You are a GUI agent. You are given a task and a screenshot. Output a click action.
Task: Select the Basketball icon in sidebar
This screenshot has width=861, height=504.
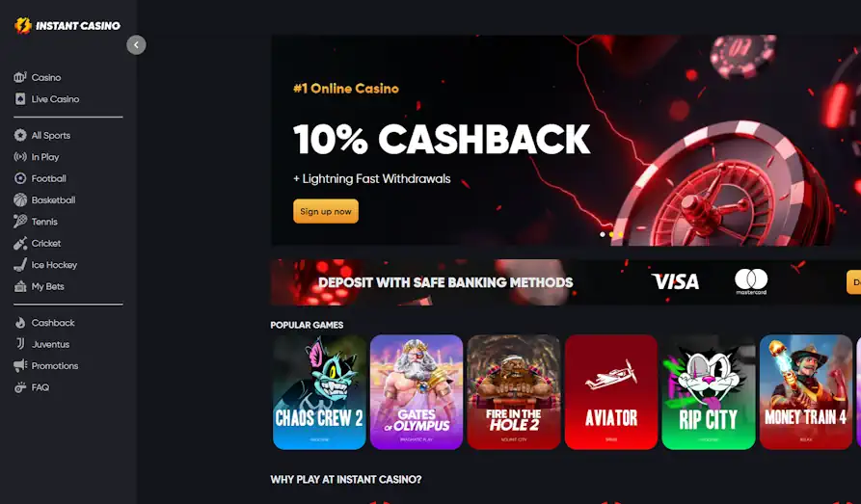point(20,199)
